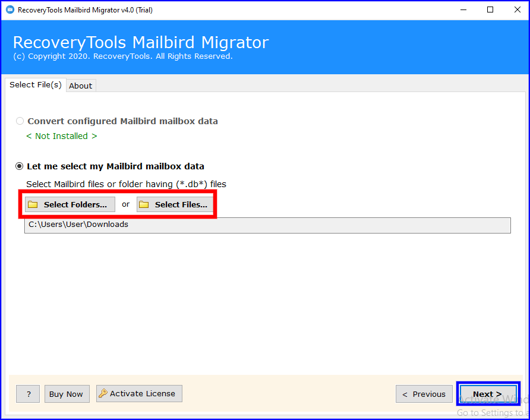530x420 pixels.
Task: Click the Not Installed status text
Action: [62, 136]
